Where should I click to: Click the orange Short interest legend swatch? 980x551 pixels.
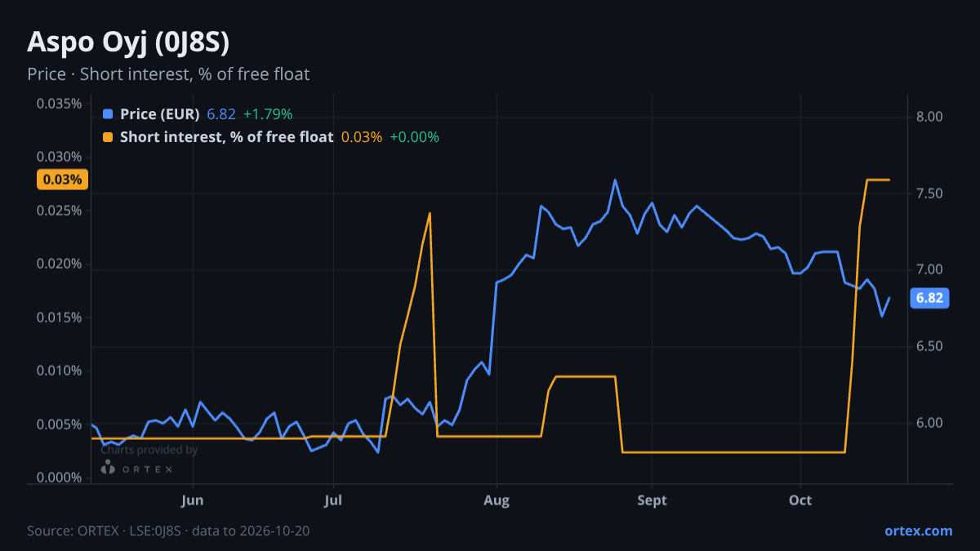(x=108, y=137)
